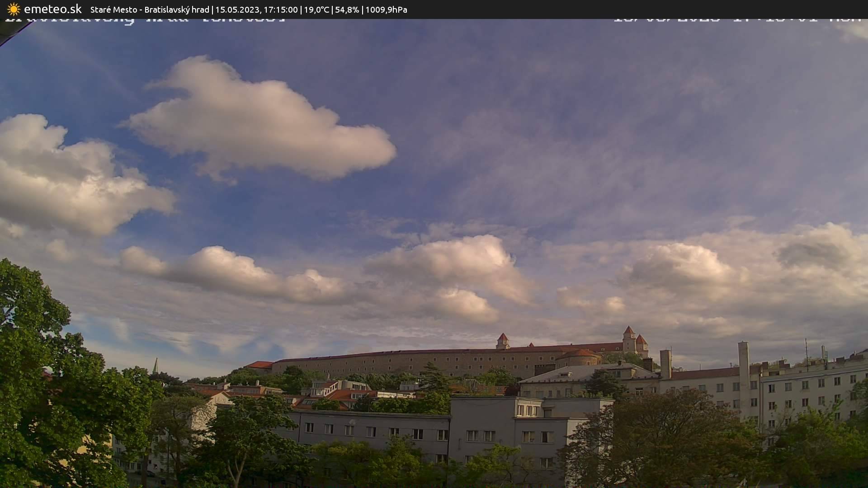868x488 pixels.
Task: Click the gray building in the center foreground
Action: pyautogui.click(x=407, y=429)
